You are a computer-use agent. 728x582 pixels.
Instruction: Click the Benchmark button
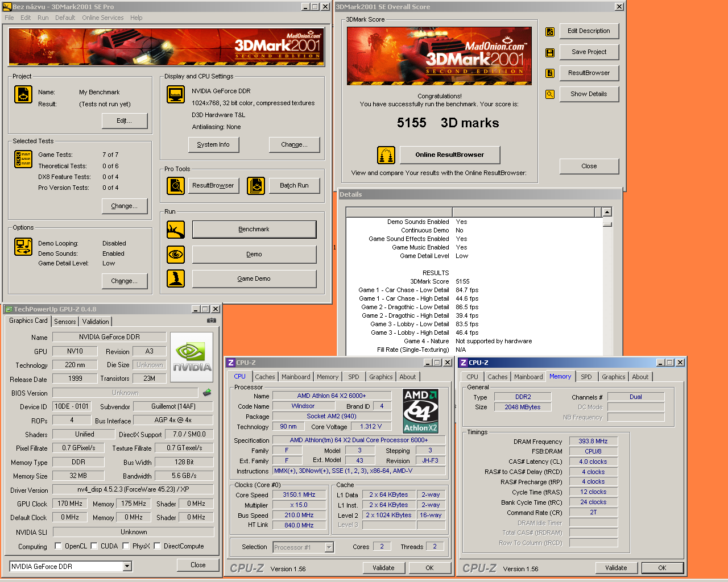[x=254, y=230]
